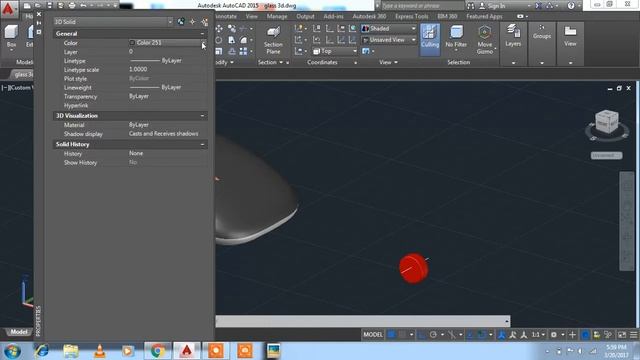
Task: Collapse the 3D Visualization section
Action: [202, 116]
